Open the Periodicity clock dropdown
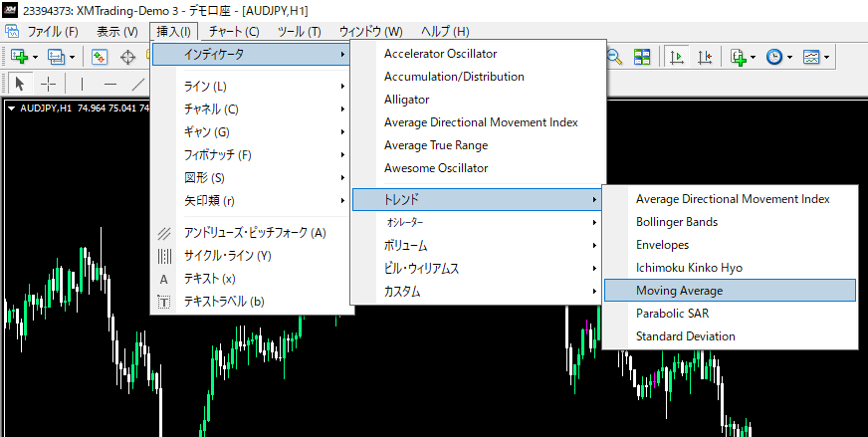The width and height of the screenshot is (868, 437). (777, 58)
